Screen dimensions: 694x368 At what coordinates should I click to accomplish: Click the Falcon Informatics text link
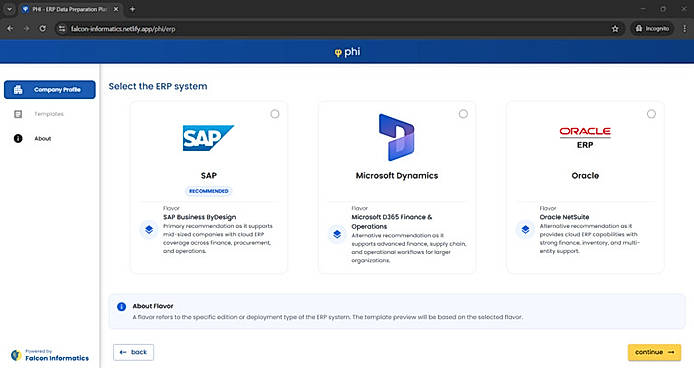click(57, 358)
